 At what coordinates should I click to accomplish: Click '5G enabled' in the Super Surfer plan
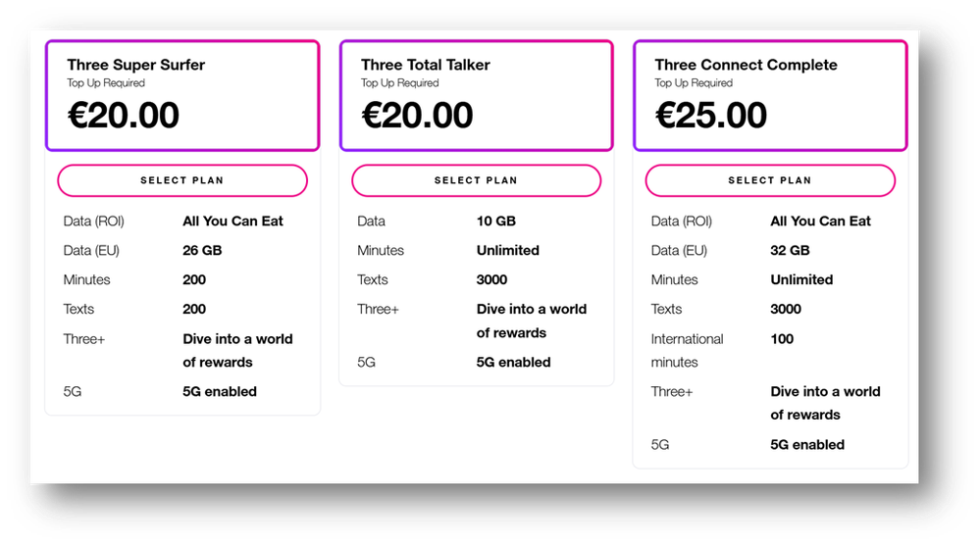[x=220, y=391]
